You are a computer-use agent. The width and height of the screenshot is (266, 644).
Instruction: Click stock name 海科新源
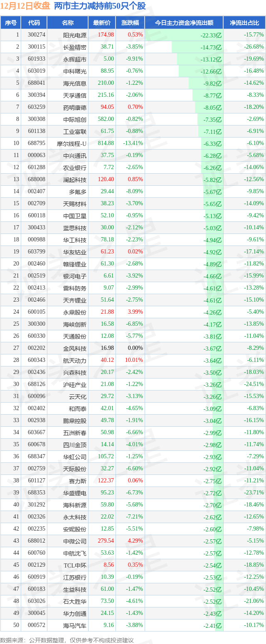pyautogui.click(x=75, y=505)
